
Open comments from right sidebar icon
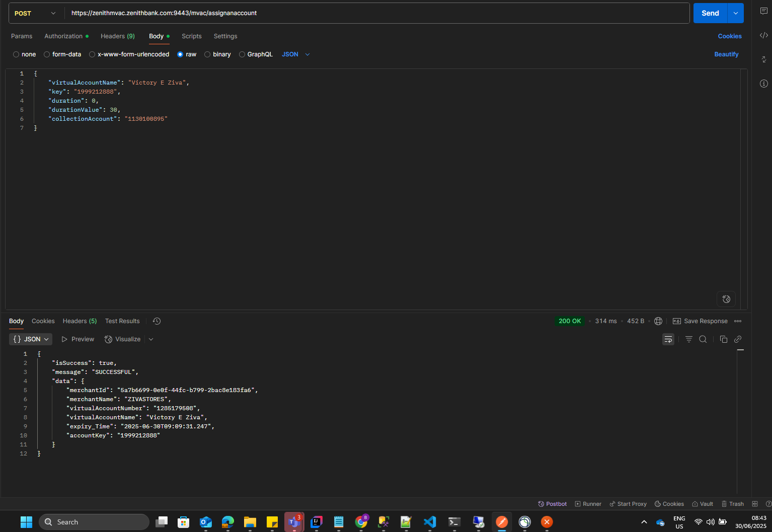click(x=763, y=11)
